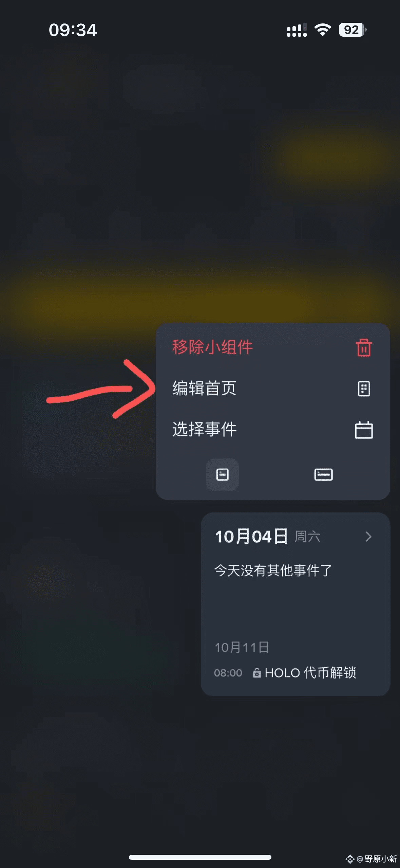Tap the 10月11日 upcoming date label
Screen dimensions: 400x868
(242, 647)
